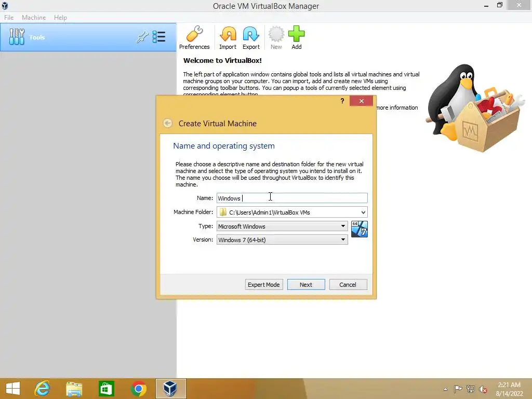Click the Tux toolbox welcome image
This screenshot has height=399, width=532.
[475, 108]
